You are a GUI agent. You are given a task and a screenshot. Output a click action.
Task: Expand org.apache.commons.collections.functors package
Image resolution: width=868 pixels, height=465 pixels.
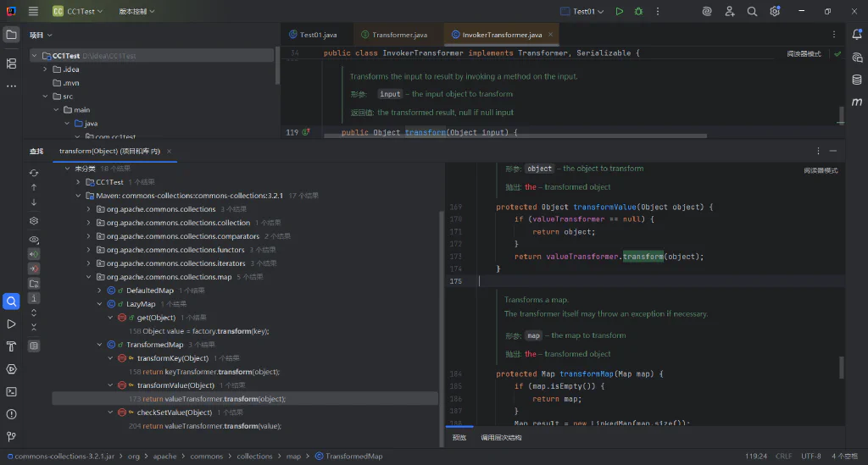88,250
